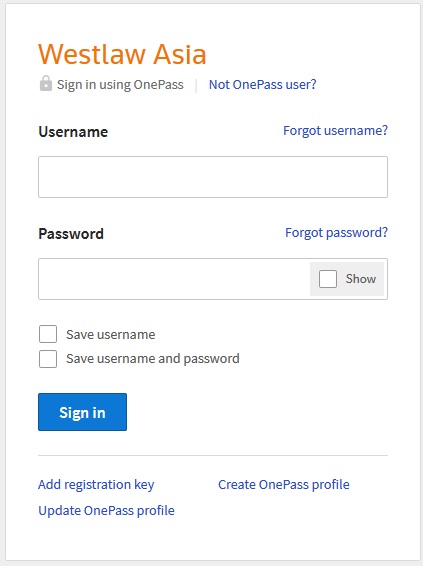The image size is (423, 566).
Task: Click 'Save username and password' label text
Action: tap(153, 359)
